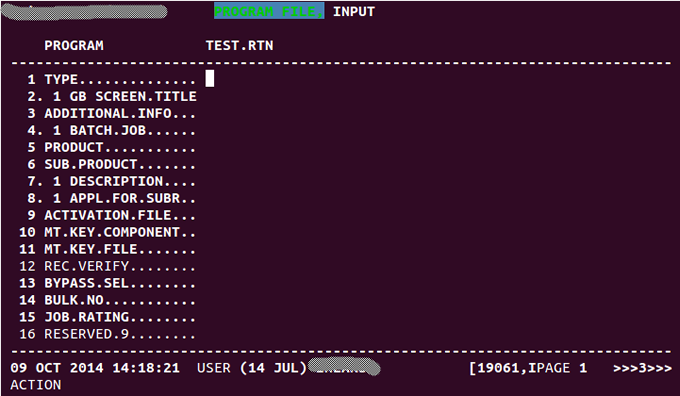Click the TEST.RTN program record ID
680x396 pixels.
coord(239,46)
